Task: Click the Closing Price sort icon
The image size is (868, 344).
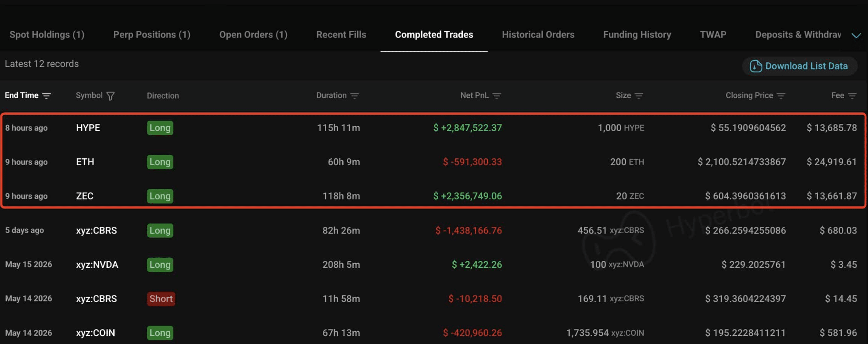Action: (781, 96)
